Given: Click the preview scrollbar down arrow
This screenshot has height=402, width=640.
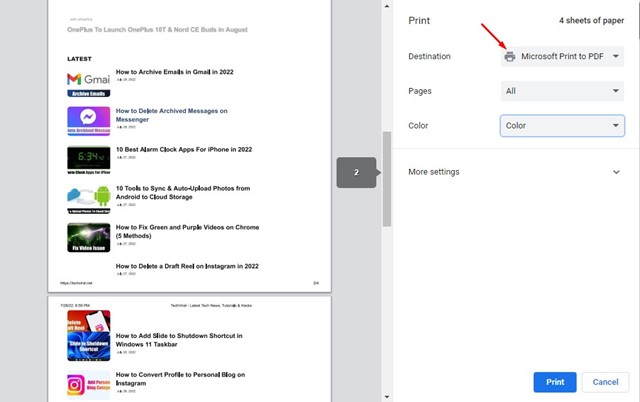Looking at the screenshot, I should [x=387, y=397].
